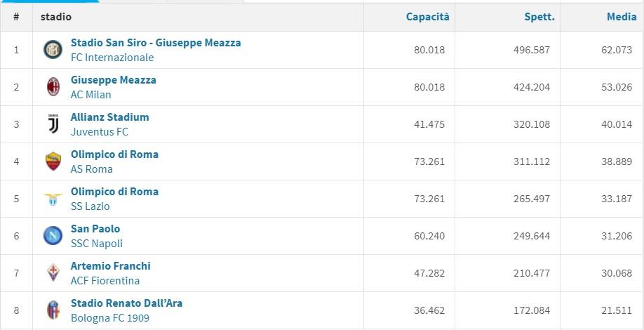Open the Allianz Stadium link
Viewport: 644px width, 330px height.
click(109, 117)
